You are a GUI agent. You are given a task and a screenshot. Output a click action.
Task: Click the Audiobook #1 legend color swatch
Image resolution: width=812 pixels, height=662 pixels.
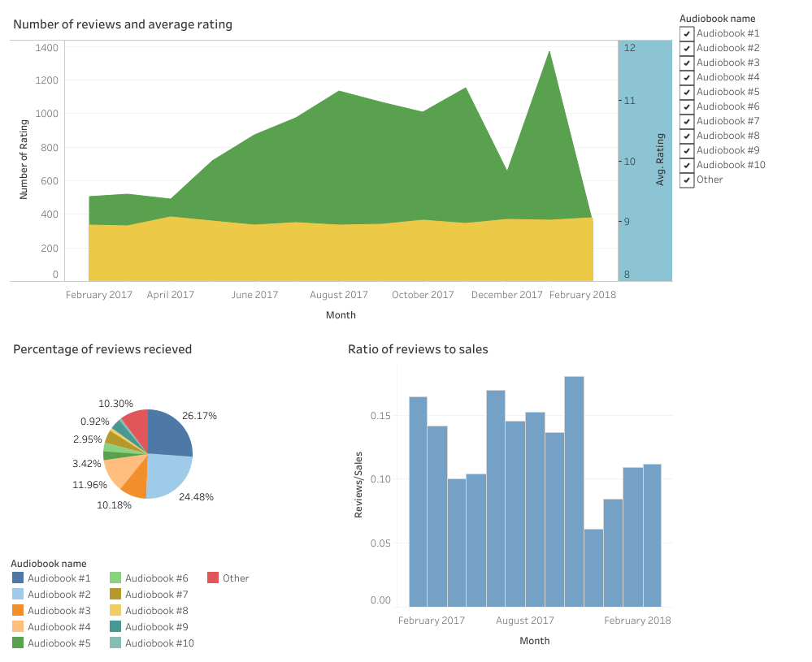18,578
